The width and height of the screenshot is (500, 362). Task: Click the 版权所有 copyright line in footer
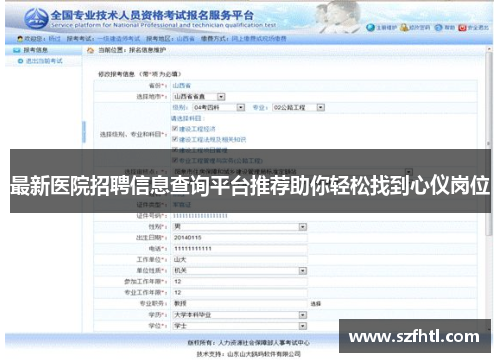249,343
